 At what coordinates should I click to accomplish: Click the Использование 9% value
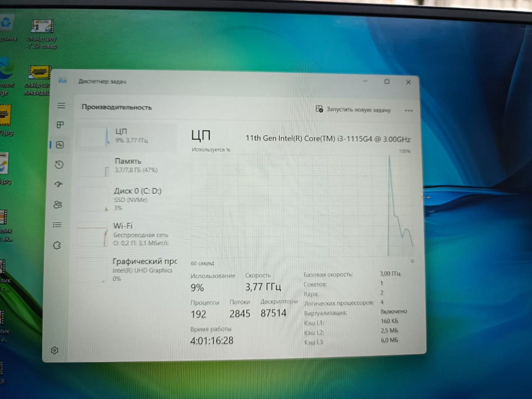click(198, 288)
